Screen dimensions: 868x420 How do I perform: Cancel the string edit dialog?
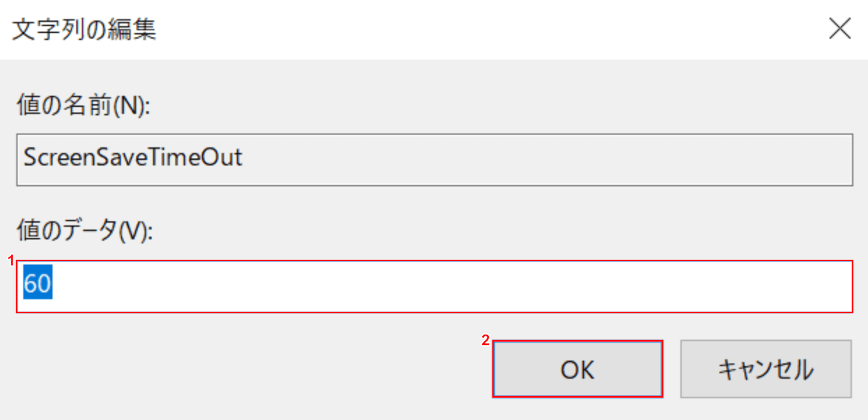point(765,369)
